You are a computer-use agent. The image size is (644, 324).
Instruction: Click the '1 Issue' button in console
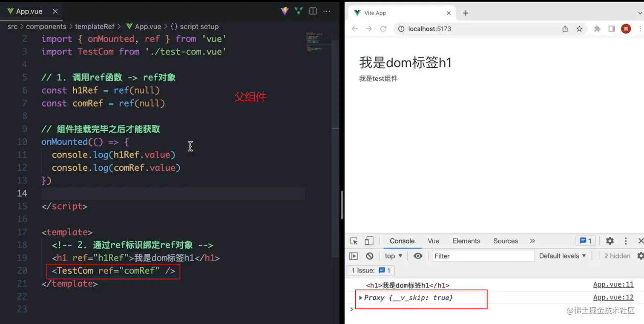point(370,270)
